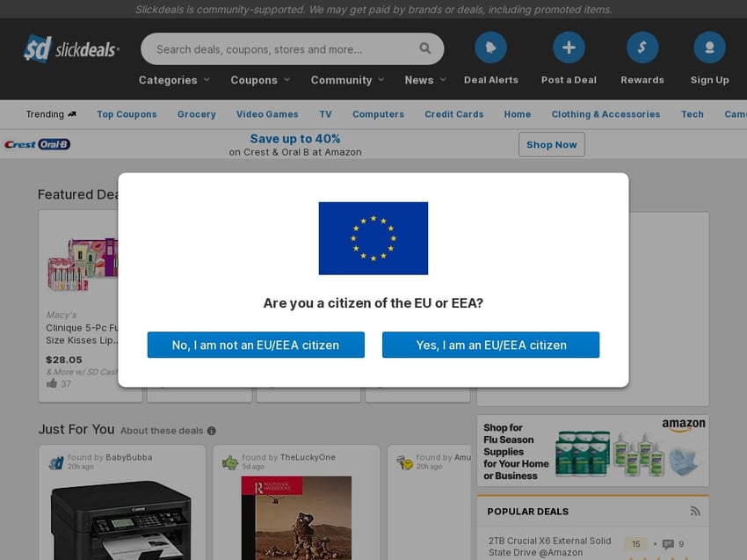Click the search magnifier icon
Image resolution: width=747 pixels, height=560 pixels.
pos(424,48)
